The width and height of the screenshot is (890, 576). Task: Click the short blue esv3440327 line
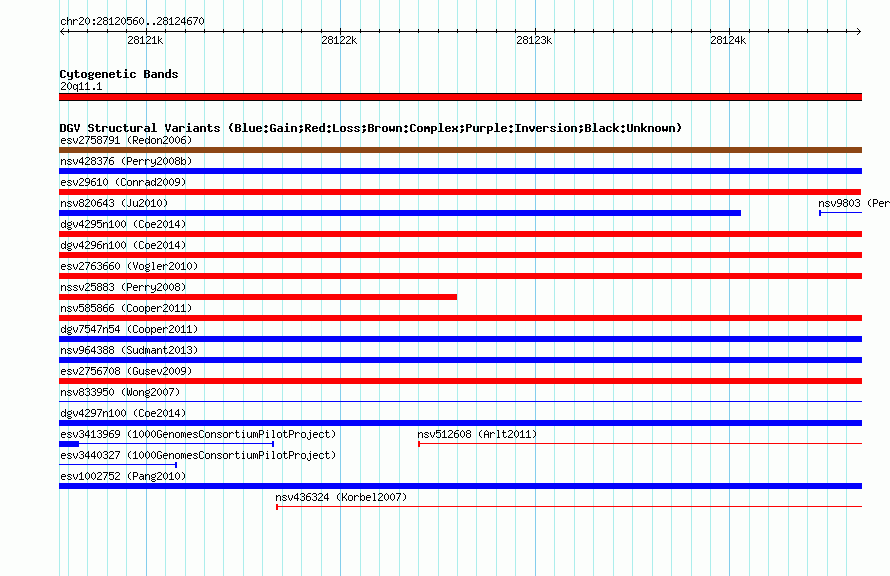pyautogui.click(x=118, y=465)
